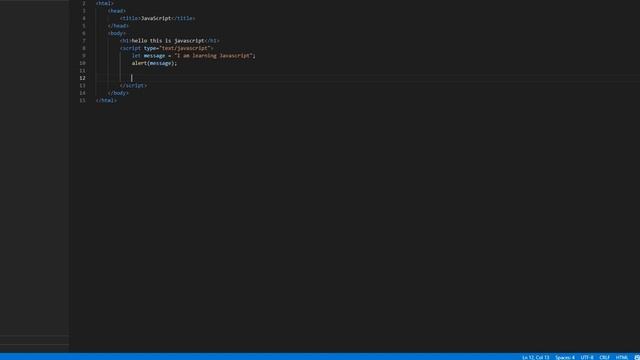The image size is (640, 360).
Task: Place cursor on line with alert(message);
Action: (x=154, y=63)
